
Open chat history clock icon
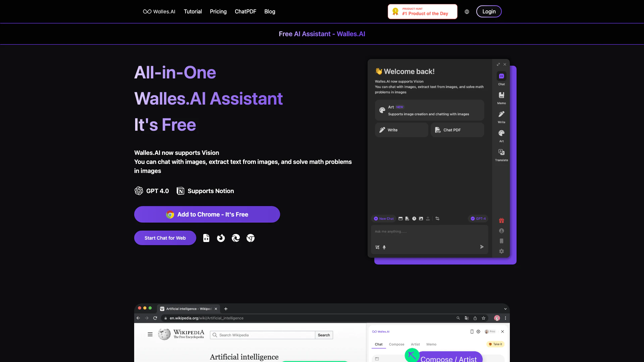point(414,219)
